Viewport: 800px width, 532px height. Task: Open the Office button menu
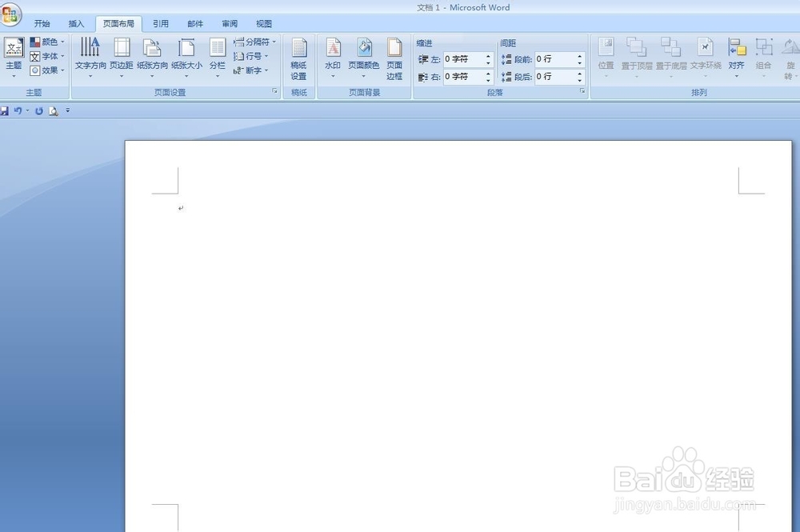[x=10, y=14]
